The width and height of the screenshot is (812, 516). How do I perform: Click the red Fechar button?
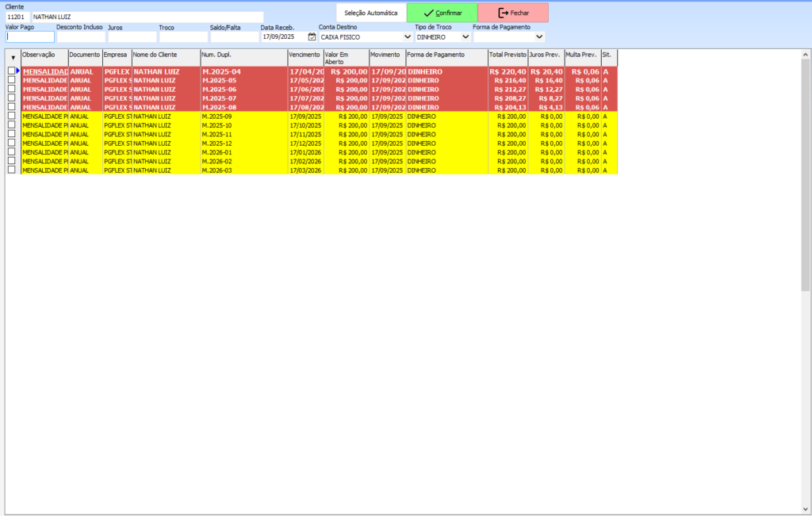pyautogui.click(x=513, y=13)
